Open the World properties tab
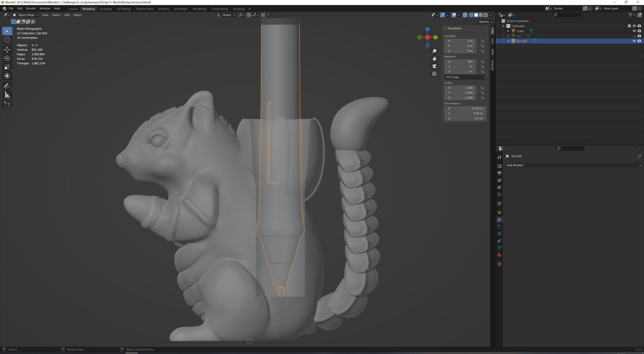This screenshot has width=644, height=354. pos(499,194)
